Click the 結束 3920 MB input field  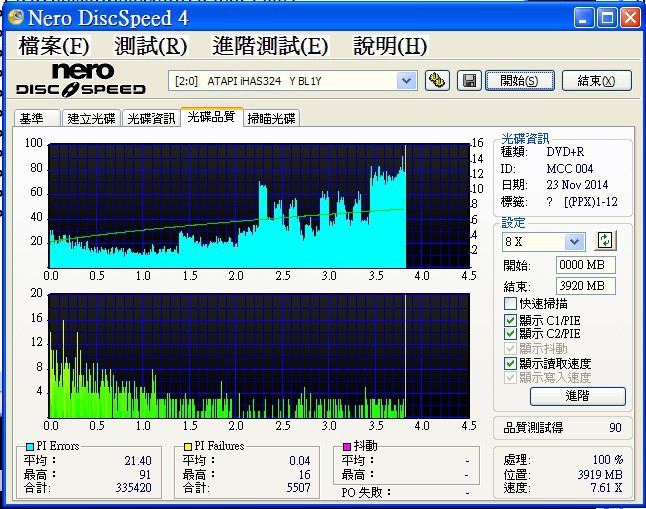point(585,286)
